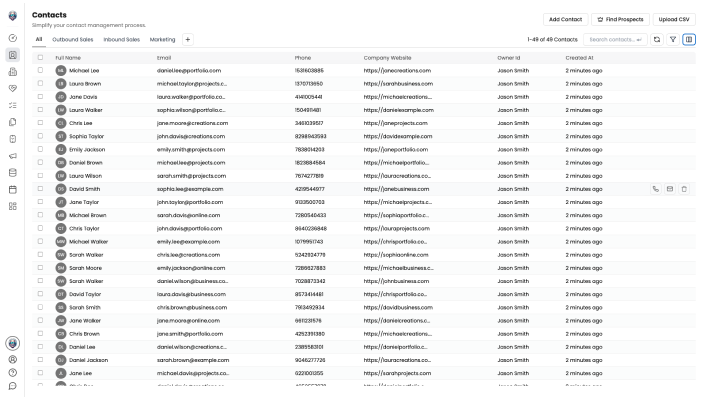Add a new tab with plus button

coord(187,39)
